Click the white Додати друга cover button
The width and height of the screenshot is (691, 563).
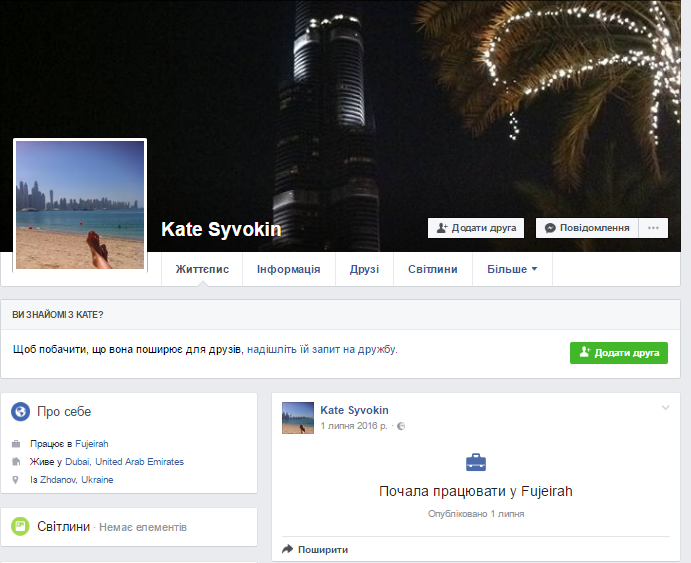pos(476,228)
